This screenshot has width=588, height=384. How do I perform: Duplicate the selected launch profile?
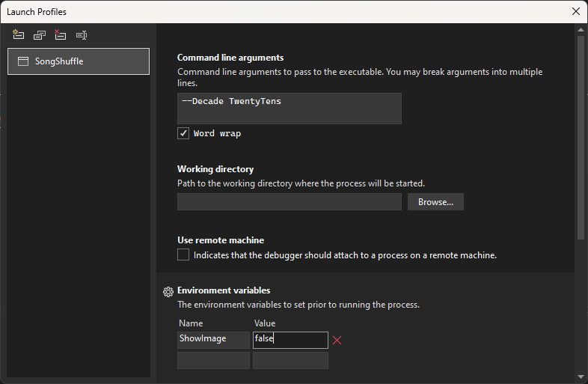(x=40, y=35)
